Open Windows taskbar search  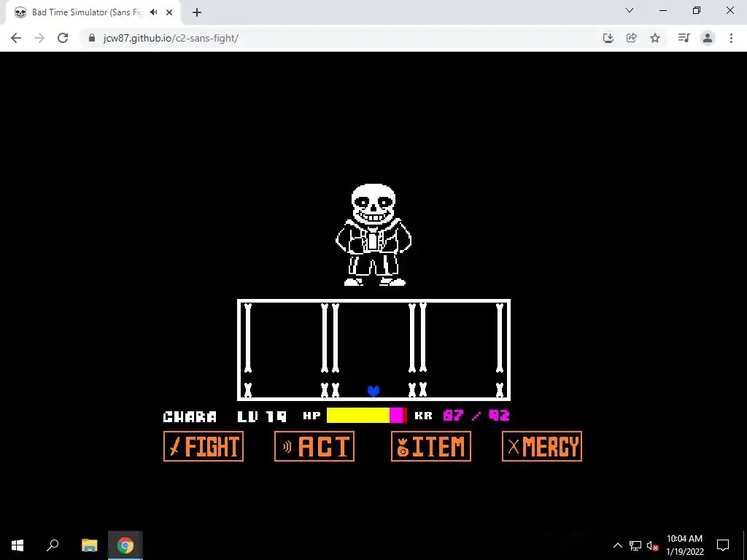click(53, 545)
